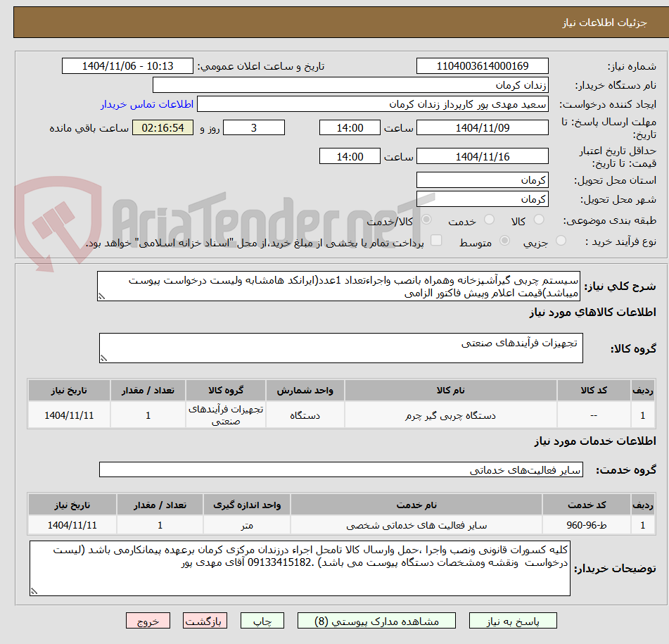
Task: Click the چاپ print button
Action: [x=262, y=621]
